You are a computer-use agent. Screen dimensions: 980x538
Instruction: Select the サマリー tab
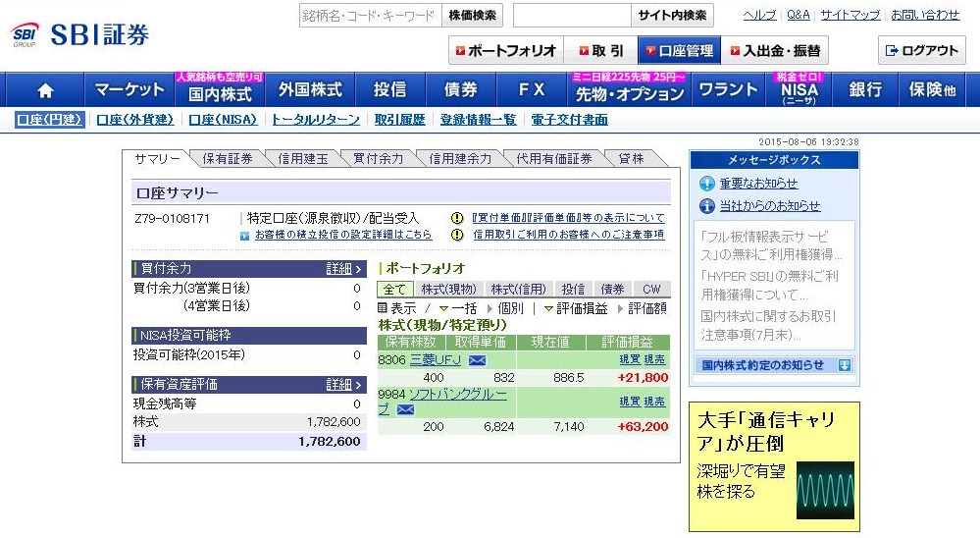coord(157,159)
